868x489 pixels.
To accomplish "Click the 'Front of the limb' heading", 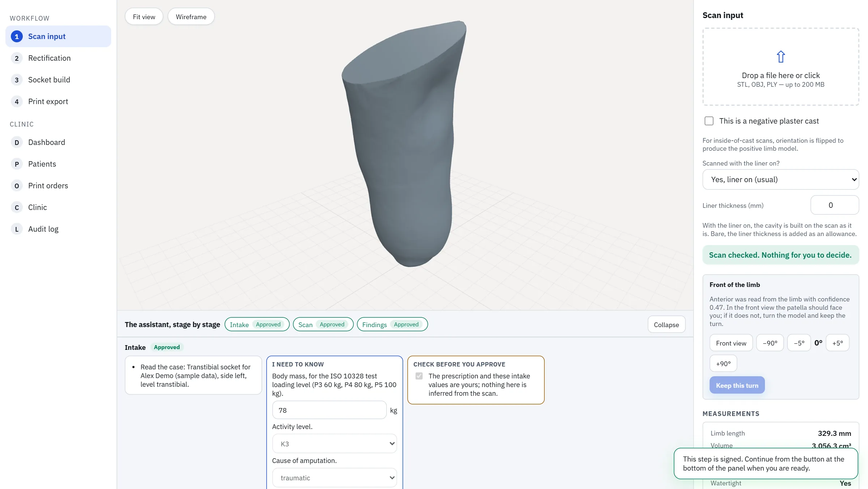I will [x=735, y=285].
